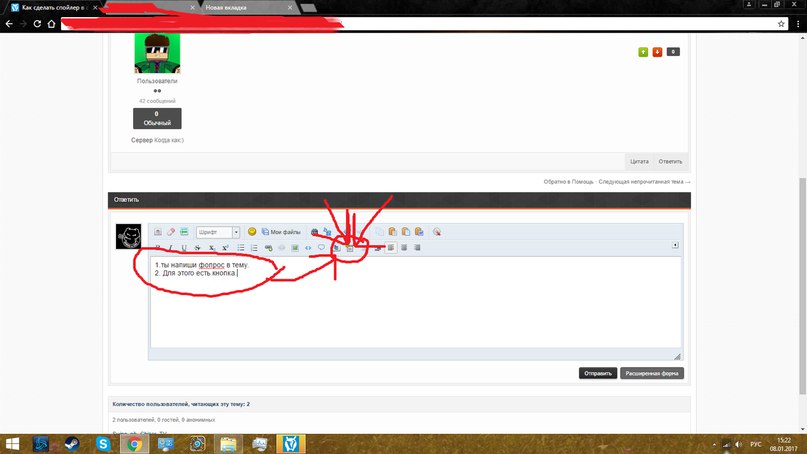
Task: Click the green upvote reputation arrow
Action: (x=642, y=52)
